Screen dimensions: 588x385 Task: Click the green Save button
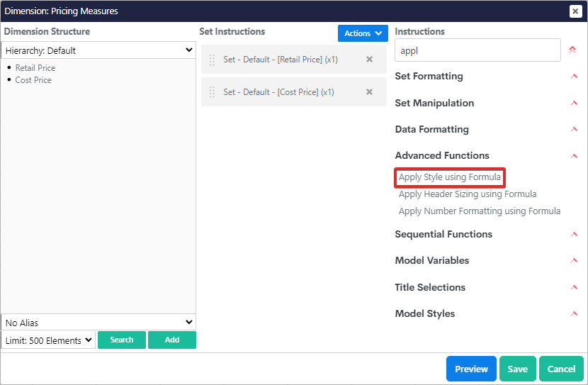(x=517, y=369)
